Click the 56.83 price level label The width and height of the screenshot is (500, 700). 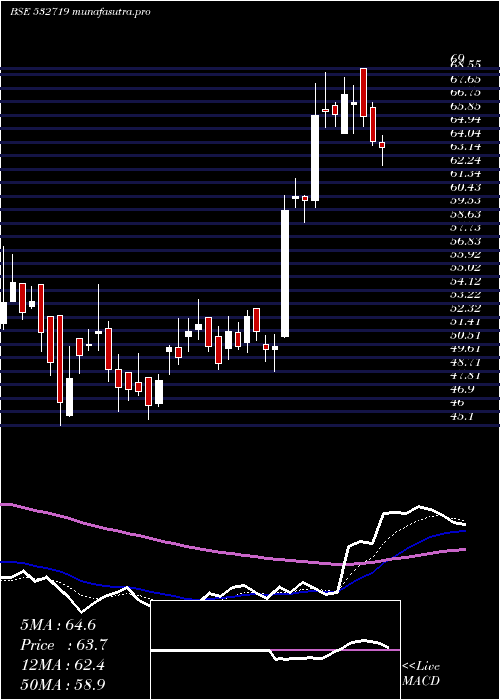pos(465,241)
